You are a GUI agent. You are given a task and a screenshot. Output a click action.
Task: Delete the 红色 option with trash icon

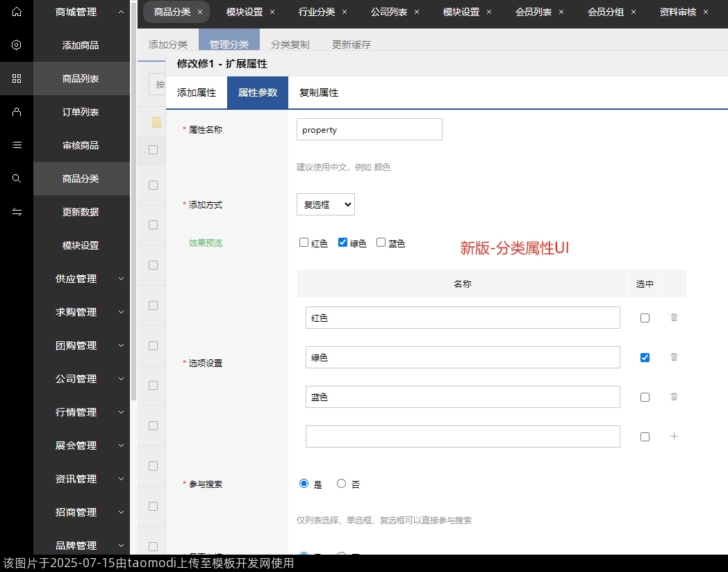pyautogui.click(x=674, y=318)
